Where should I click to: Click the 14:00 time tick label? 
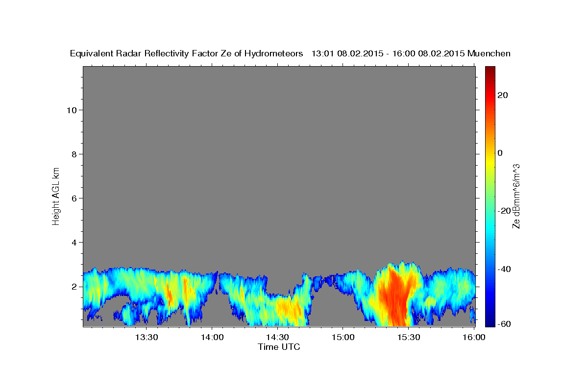[212, 337]
